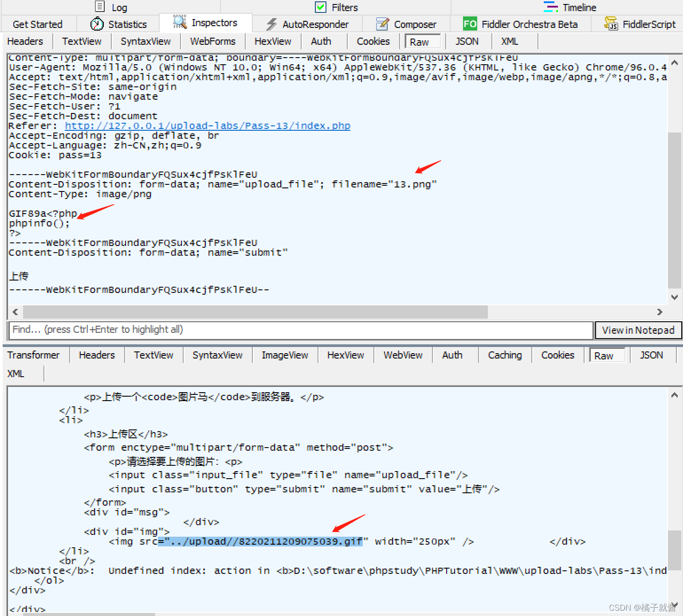Select request SyntaxView inspector tab
The image size is (683, 616).
145,41
